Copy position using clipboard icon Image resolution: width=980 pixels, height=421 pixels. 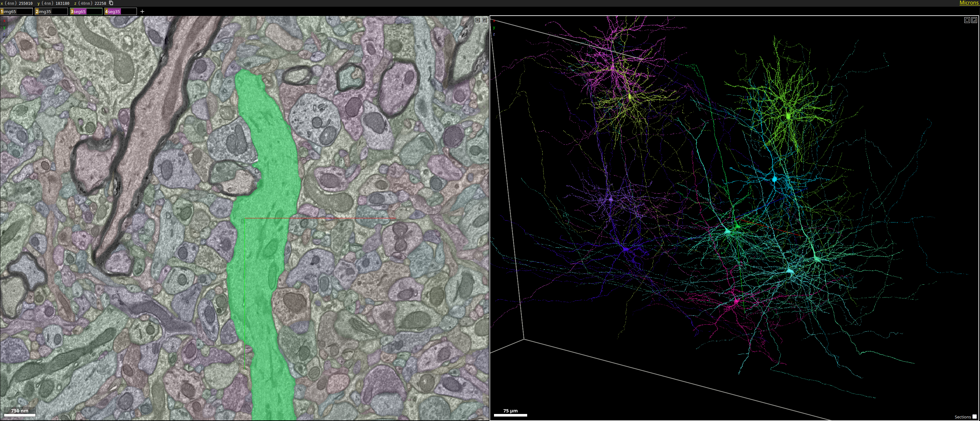pos(111,3)
